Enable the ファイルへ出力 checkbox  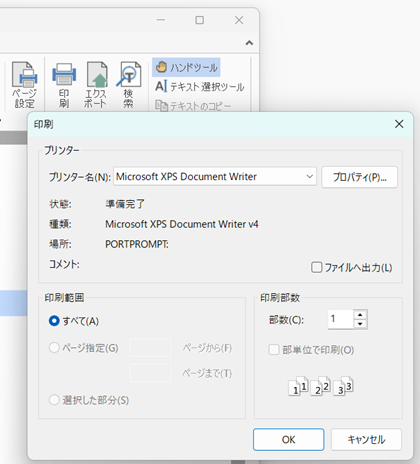pyautogui.click(x=316, y=267)
